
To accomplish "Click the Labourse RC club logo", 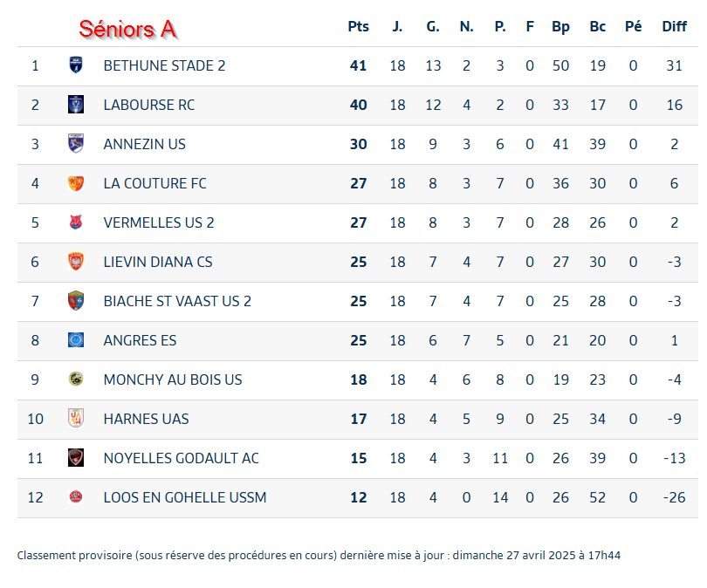I will click(76, 104).
